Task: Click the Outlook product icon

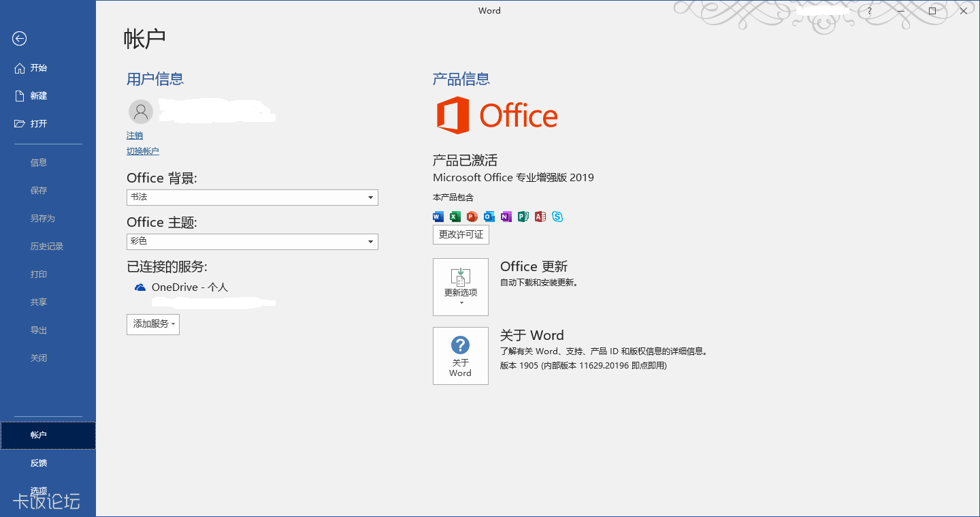Action: pyautogui.click(x=489, y=217)
